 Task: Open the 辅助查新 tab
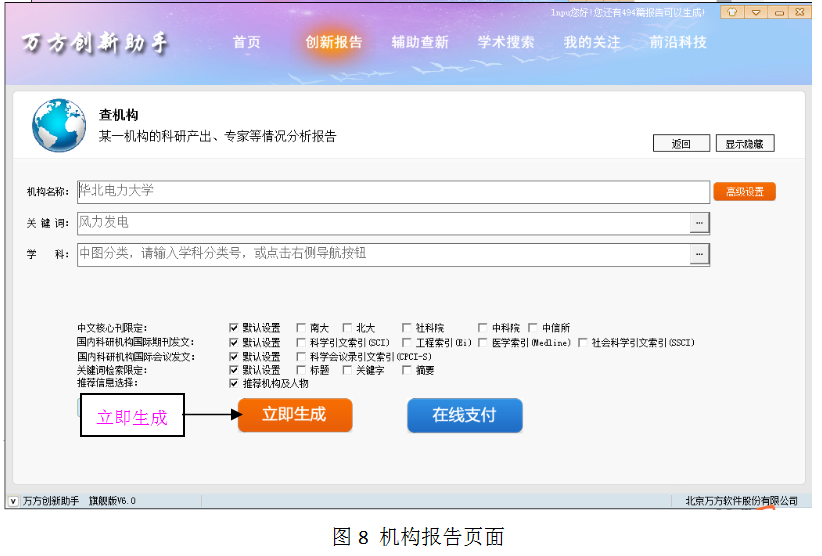pos(420,42)
